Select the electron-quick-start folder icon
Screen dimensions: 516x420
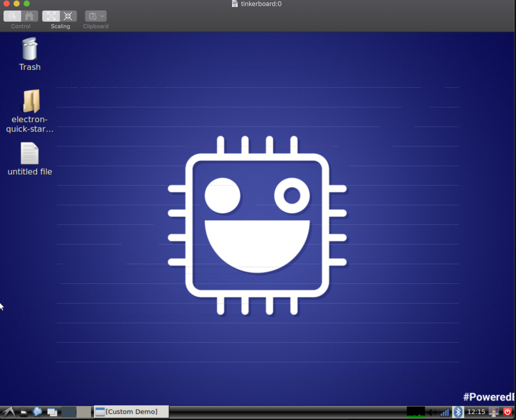click(x=31, y=101)
